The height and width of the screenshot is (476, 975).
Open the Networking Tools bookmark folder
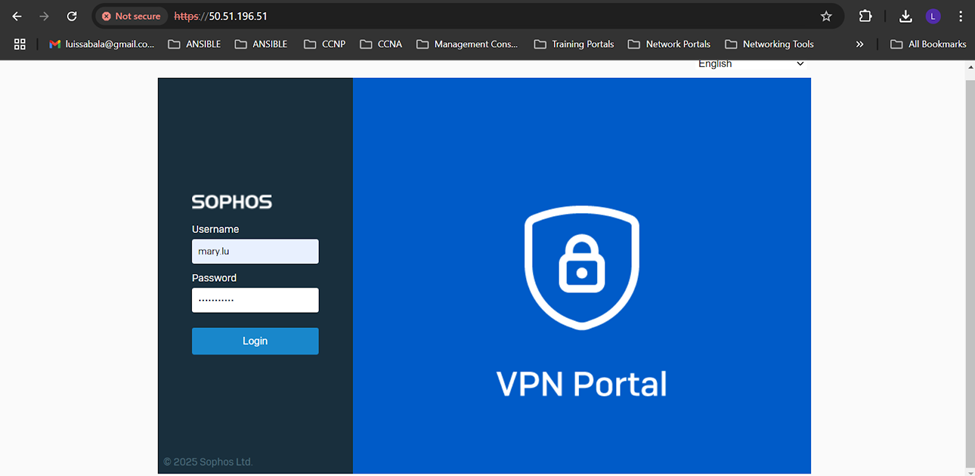pyautogui.click(x=769, y=44)
